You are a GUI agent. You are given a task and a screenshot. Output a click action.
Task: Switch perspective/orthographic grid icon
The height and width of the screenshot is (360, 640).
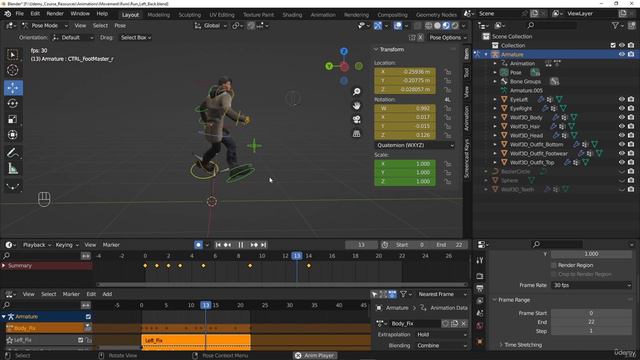[357, 134]
